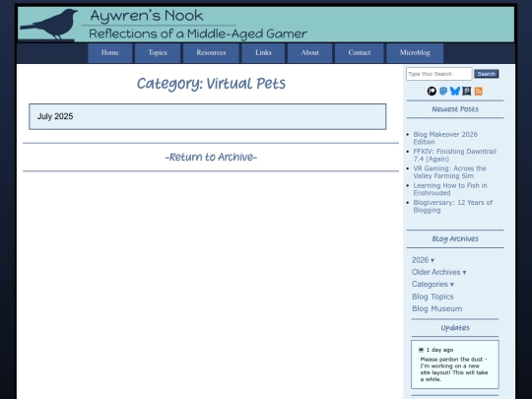
Task: Follow the Return to Archive link
Action: point(211,157)
